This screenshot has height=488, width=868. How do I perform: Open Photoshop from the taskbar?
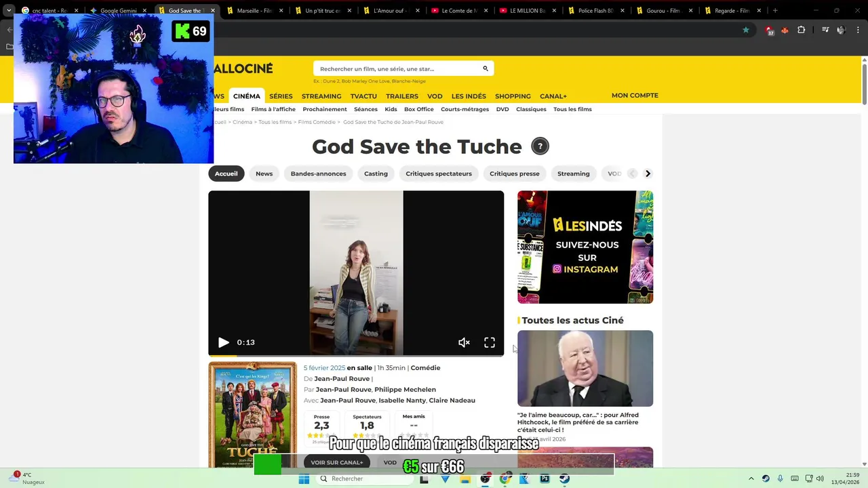(545, 479)
